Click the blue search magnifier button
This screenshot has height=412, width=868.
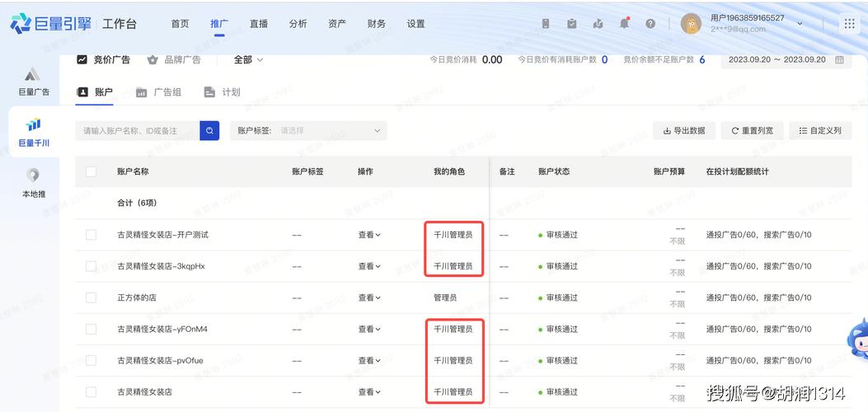209,130
